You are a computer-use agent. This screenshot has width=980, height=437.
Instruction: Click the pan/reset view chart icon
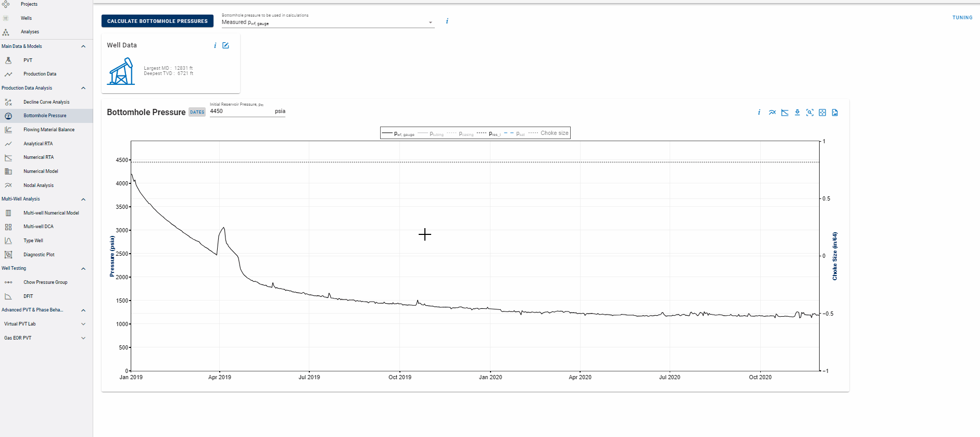[x=822, y=113]
